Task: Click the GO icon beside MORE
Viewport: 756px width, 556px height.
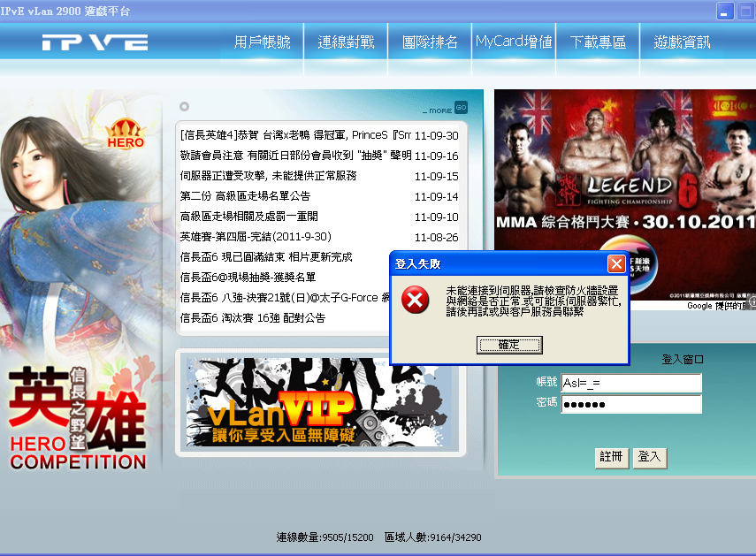Action: click(461, 108)
